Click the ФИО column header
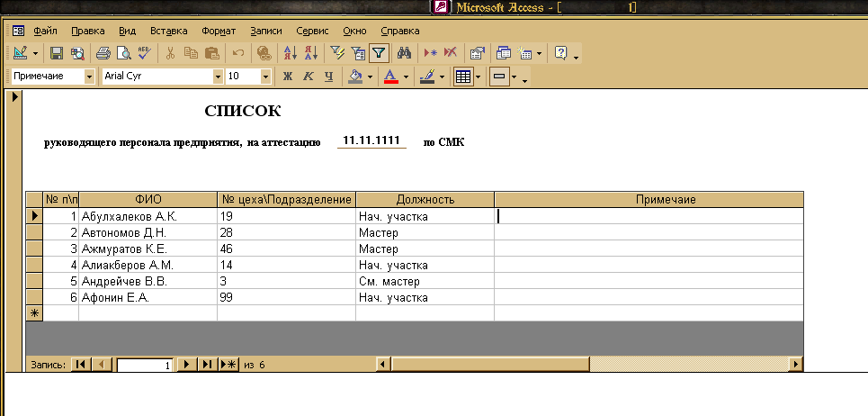 (x=148, y=199)
